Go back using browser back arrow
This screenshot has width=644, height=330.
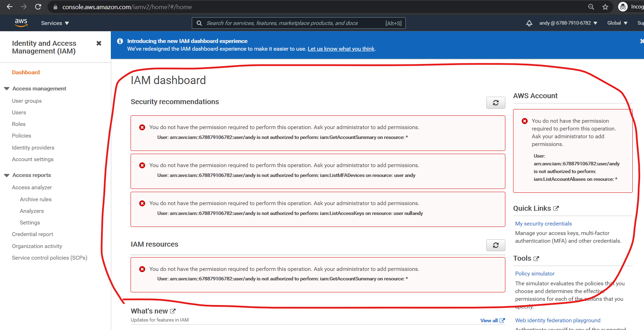[x=10, y=7]
